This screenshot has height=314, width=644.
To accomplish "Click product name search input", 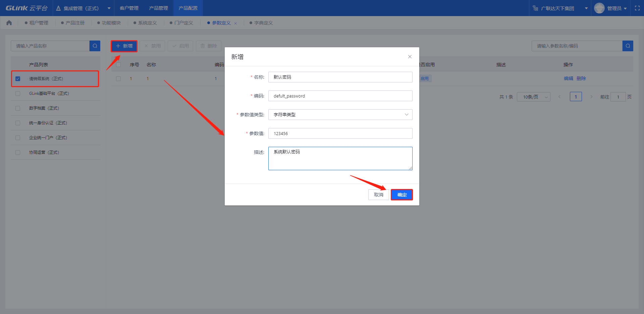I will coord(50,46).
